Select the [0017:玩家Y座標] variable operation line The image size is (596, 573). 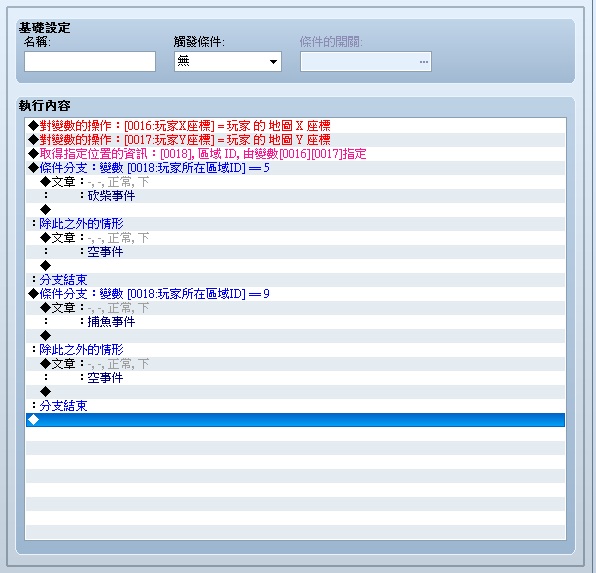pos(295,140)
